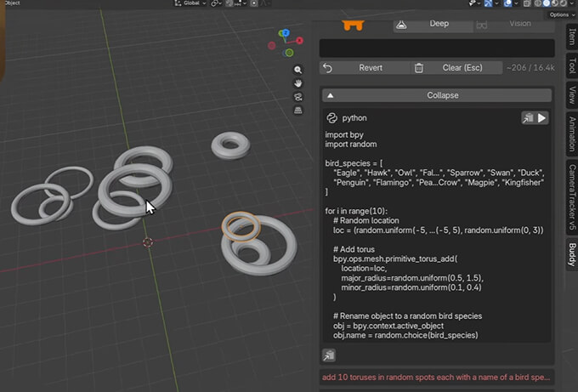578x392 pixels.
Task: Click the pan hand icon in viewport
Action: point(298,83)
